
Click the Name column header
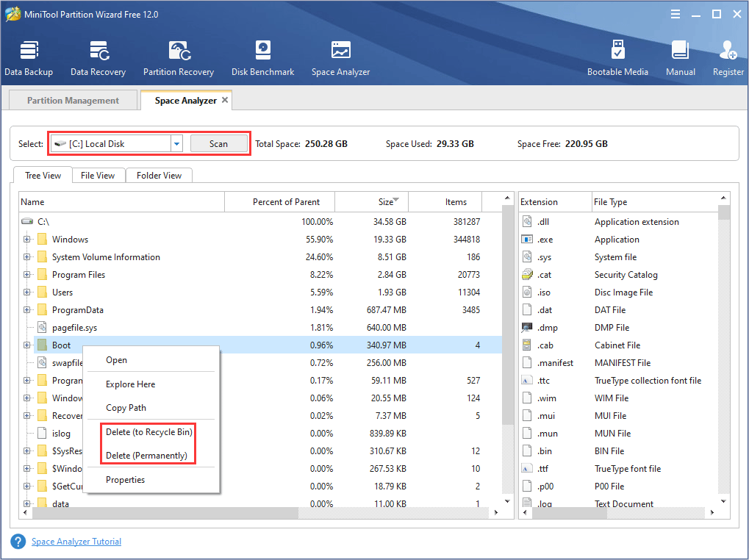pyautogui.click(x=122, y=202)
